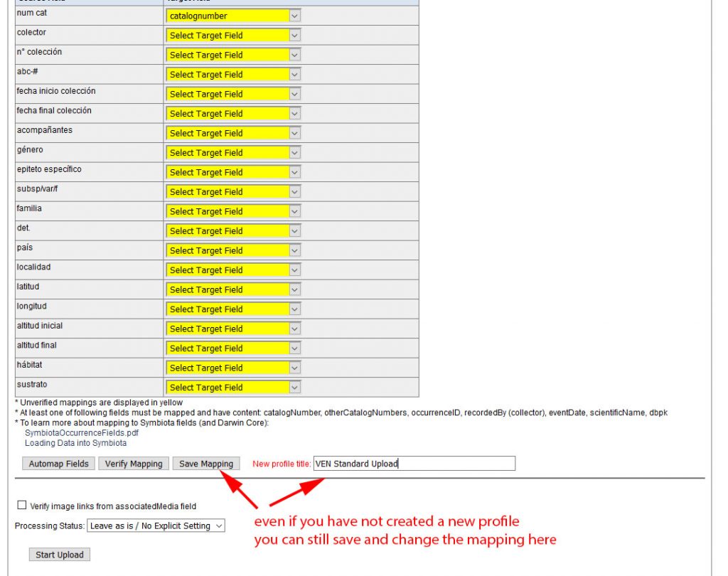Image resolution: width=728 pixels, height=576 pixels.
Task: Click the 'subsp/var/f' source field cell
Action: (x=89, y=191)
